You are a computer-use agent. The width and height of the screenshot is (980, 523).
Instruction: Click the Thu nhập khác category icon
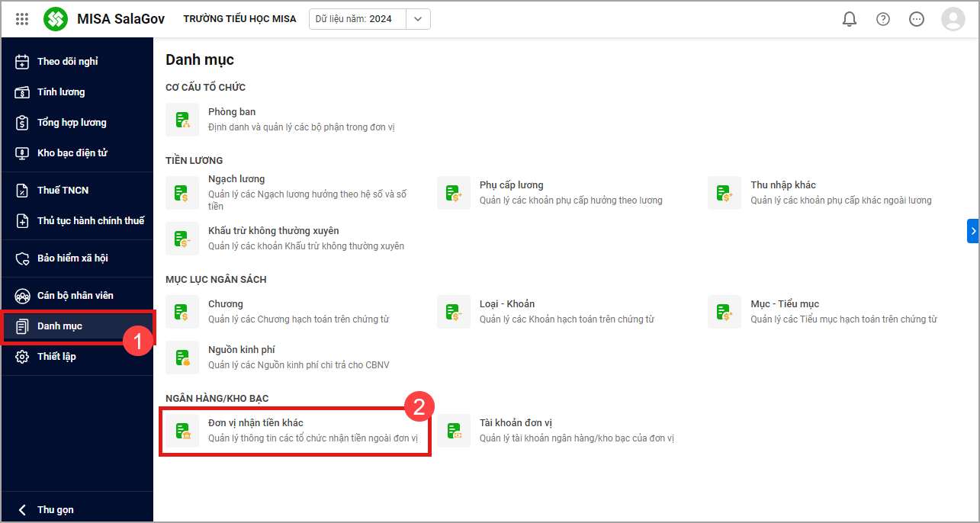point(725,193)
